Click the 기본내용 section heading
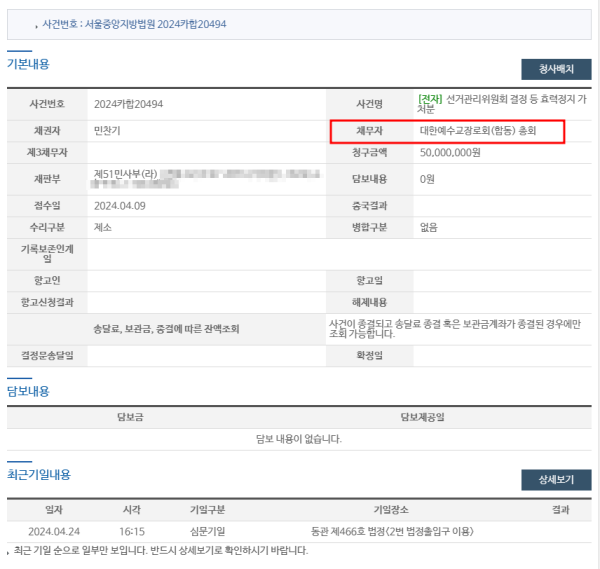600x569 pixels. click(28, 64)
